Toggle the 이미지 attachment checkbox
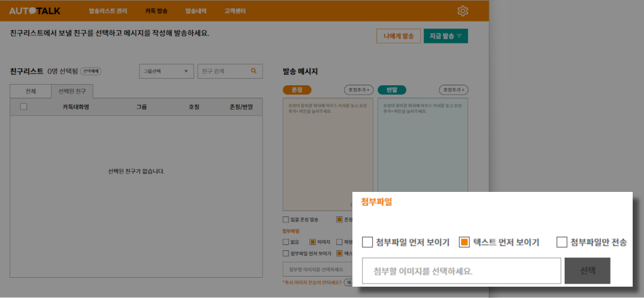Viewport: 644px width, 298px height. click(312, 242)
